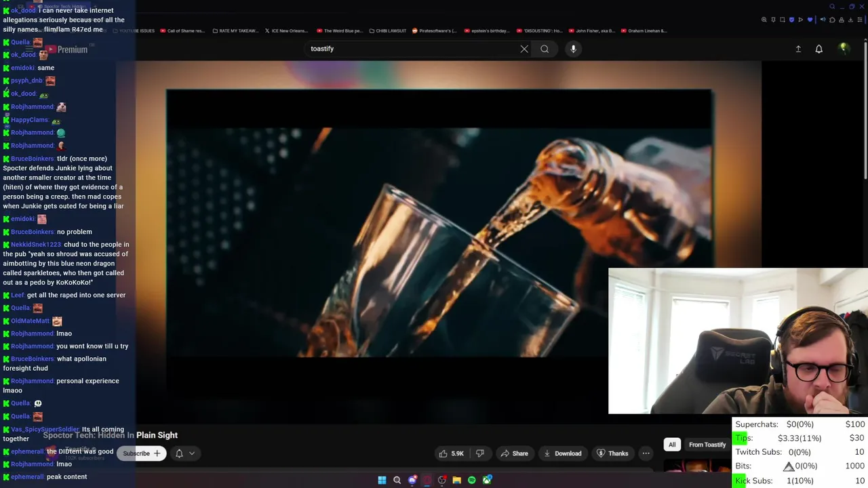Click username HappyClams in chat
The width and height of the screenshot is (868, 488).
29,120
